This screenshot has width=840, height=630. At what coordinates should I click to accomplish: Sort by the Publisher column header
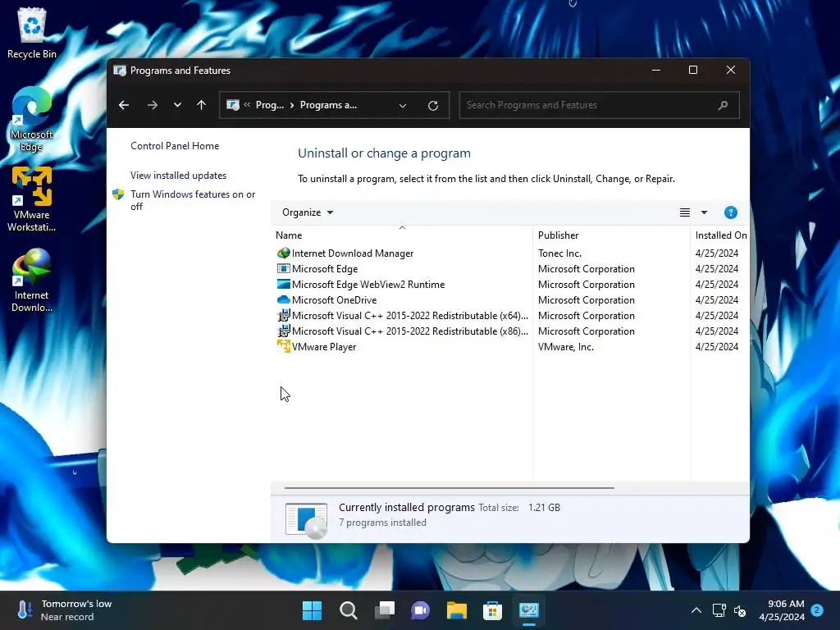(611, 235)
